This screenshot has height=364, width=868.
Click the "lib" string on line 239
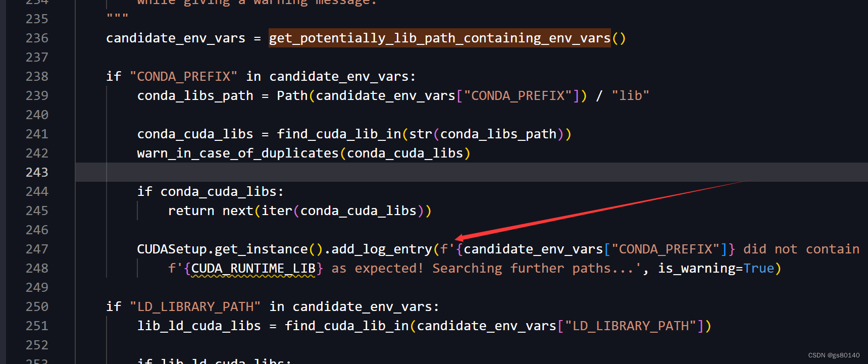[630, 96]
